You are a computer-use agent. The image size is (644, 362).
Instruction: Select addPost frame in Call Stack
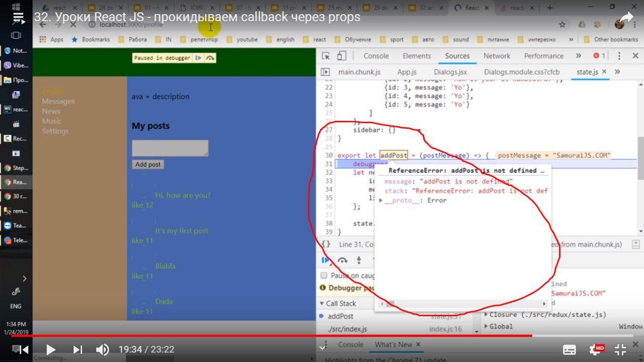341,316
